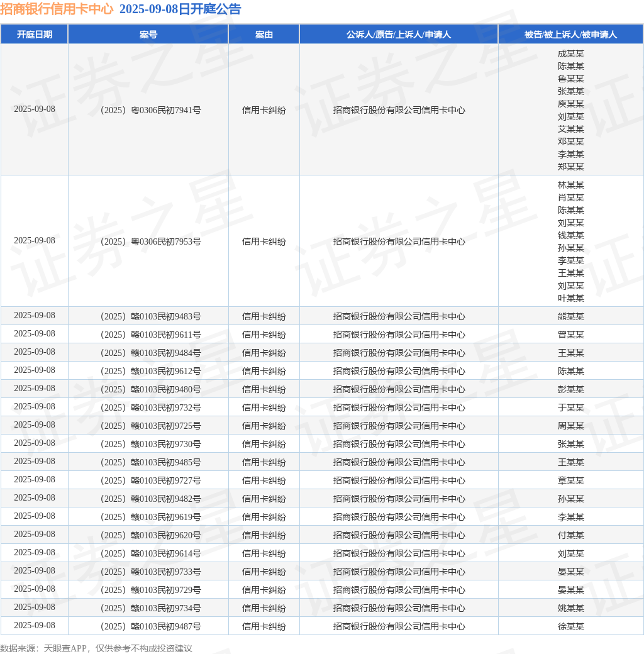Click defendant 庾某某

click(x=570, y=103)
